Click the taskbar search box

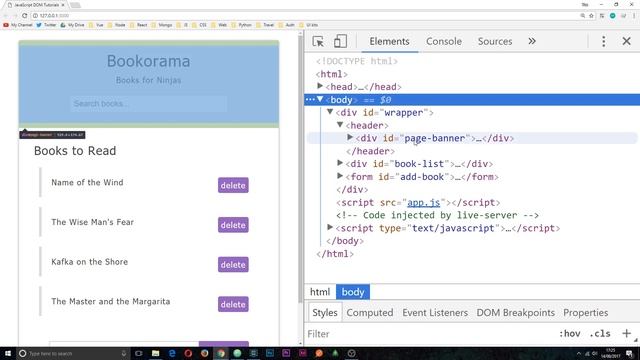[x=73, y=353]
